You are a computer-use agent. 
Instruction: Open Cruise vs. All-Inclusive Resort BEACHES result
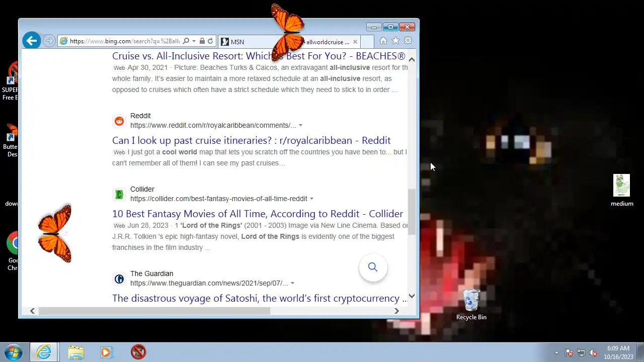pos(259,56)
